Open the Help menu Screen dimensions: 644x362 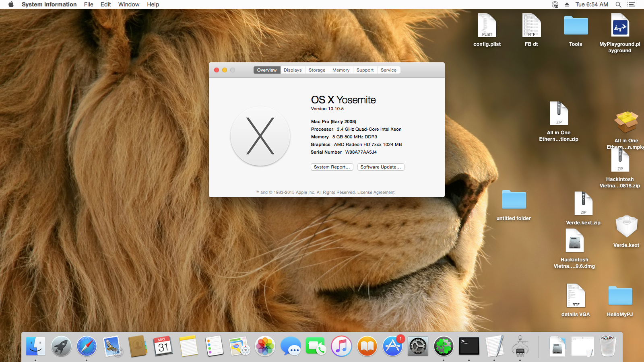[153, 4]
